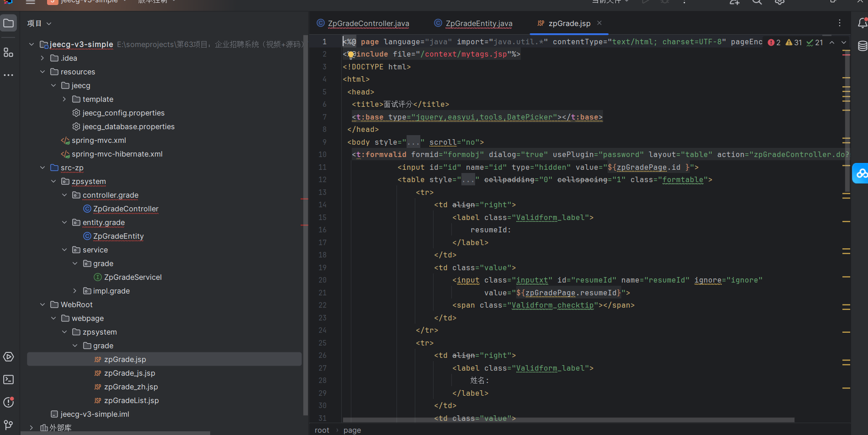Collapse the resources folder
The image size is (868, 435).
point(42,72)
